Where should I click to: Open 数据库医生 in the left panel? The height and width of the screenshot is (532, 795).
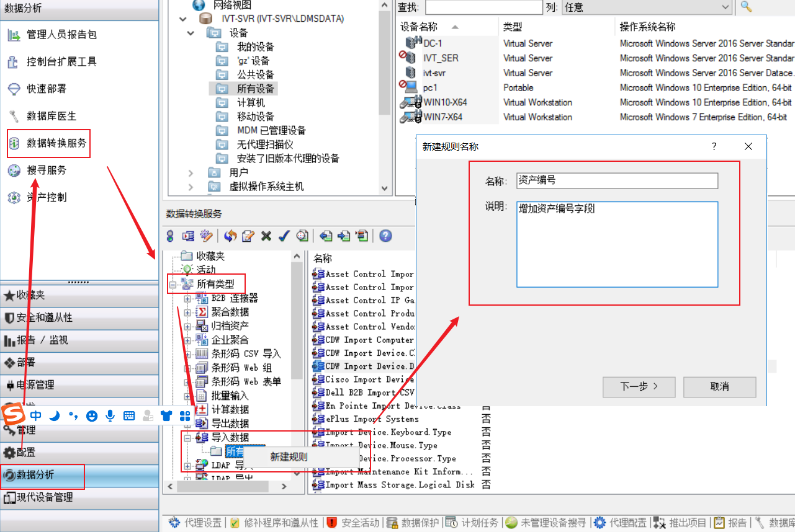pos(51,116)
